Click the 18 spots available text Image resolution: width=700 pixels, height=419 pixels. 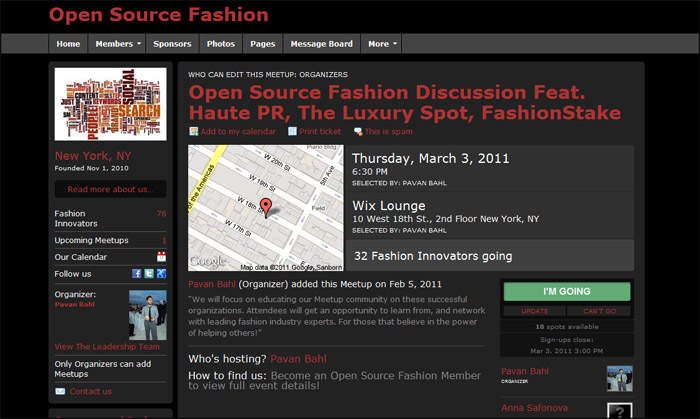click(567, 327)
